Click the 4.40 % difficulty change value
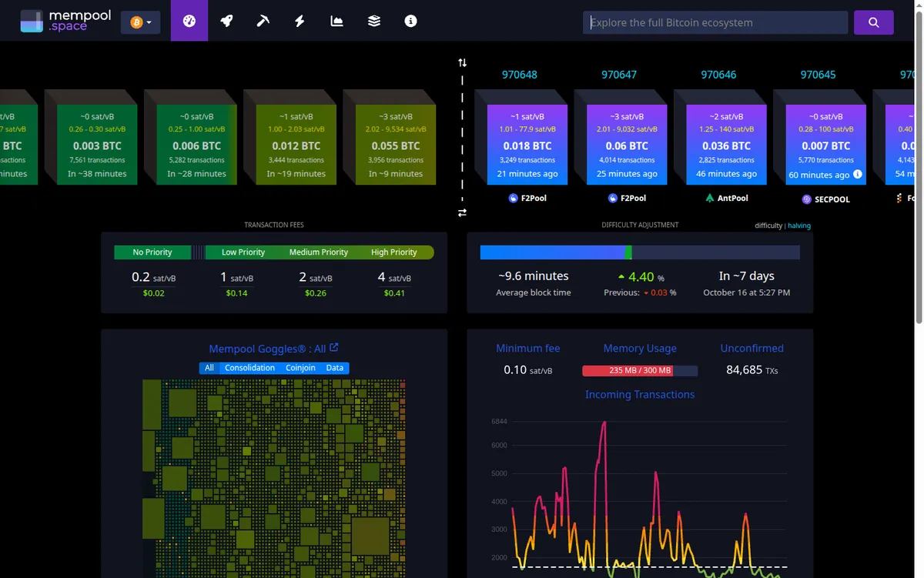The image size is (924, 578). [641, 277]
